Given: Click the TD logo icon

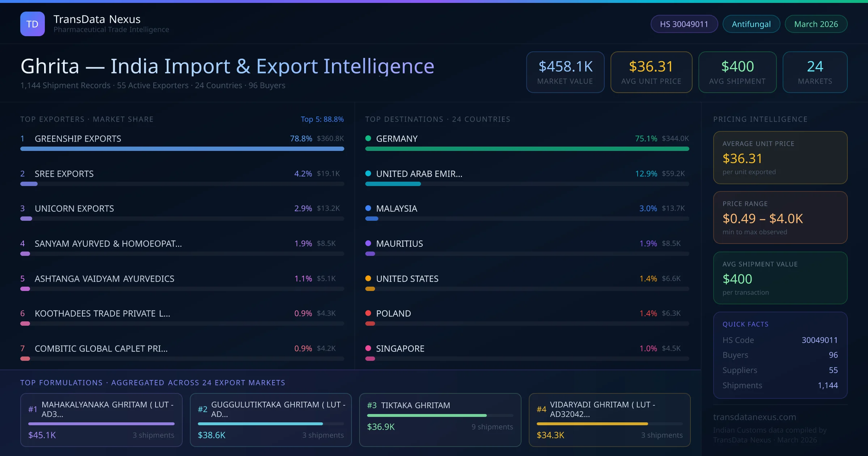Looking at the screenshot, I should 33,24.
